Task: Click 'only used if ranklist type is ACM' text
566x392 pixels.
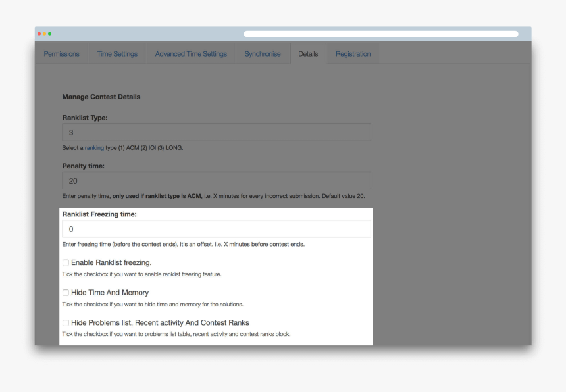Action: 157,196
